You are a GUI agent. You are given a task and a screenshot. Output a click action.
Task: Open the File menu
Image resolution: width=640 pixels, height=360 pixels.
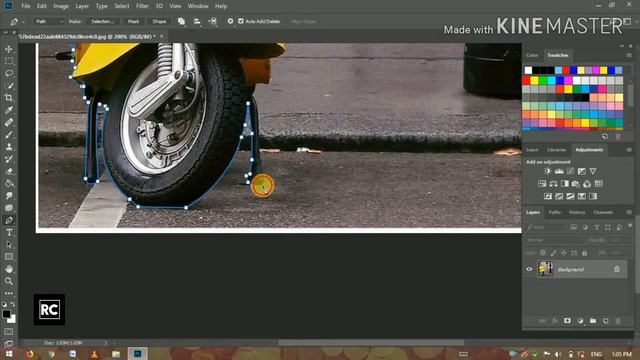pos(26,6)
